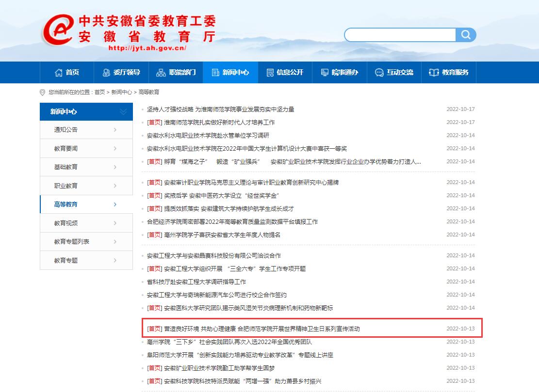The height and width of the screenshot is (392, 539).
Task: Open the 教育视频 sidebar arrow
Action: [x=115, y=223]
